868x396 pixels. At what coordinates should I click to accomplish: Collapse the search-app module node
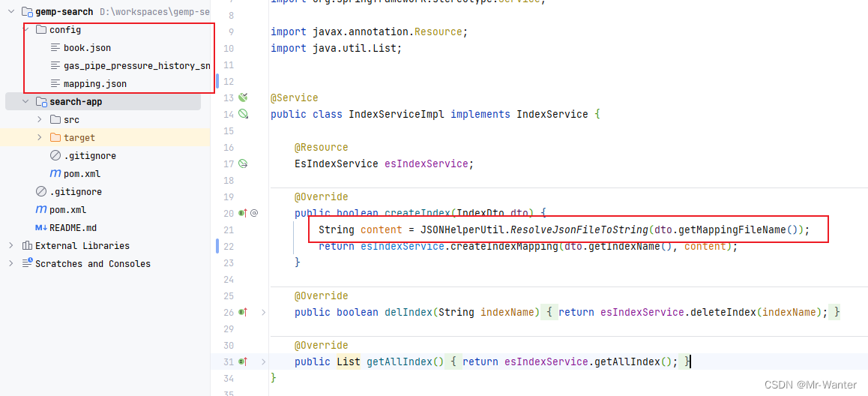pos(25,102)
